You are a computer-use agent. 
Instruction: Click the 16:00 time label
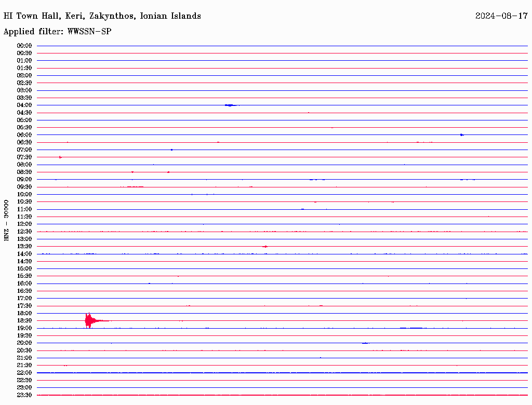(24, 283)
